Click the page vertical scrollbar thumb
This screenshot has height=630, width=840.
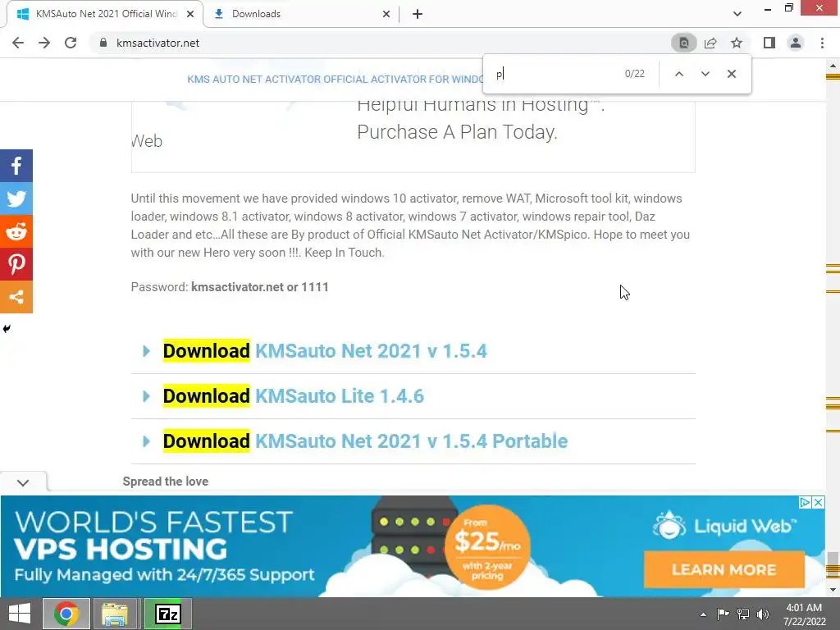[833, 565]
